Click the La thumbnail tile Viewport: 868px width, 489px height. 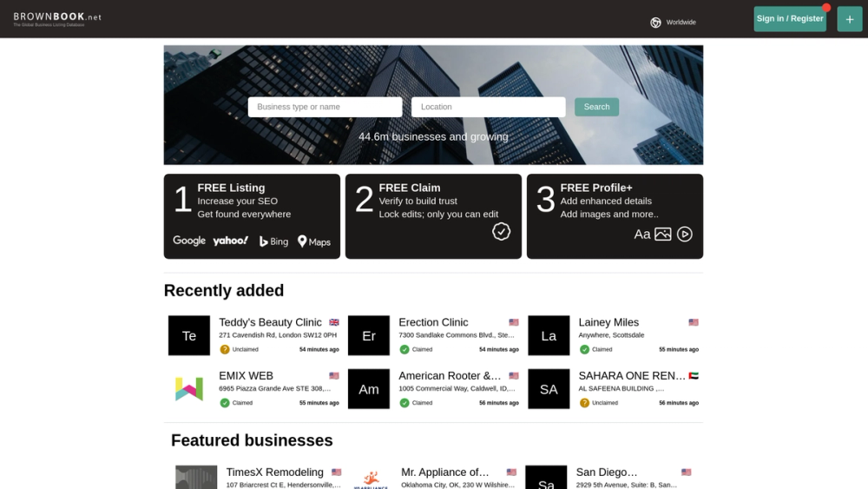549,335
